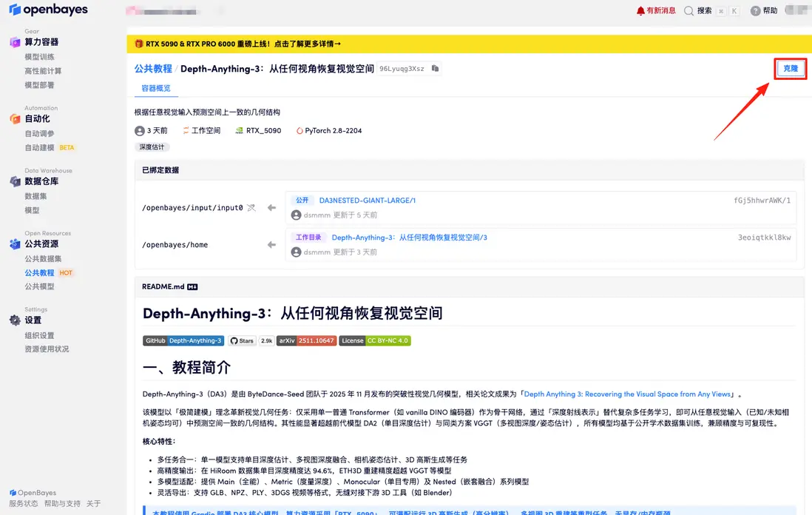Click the 自动化 sidebar icon
The image size is (812, 515).
15,118
